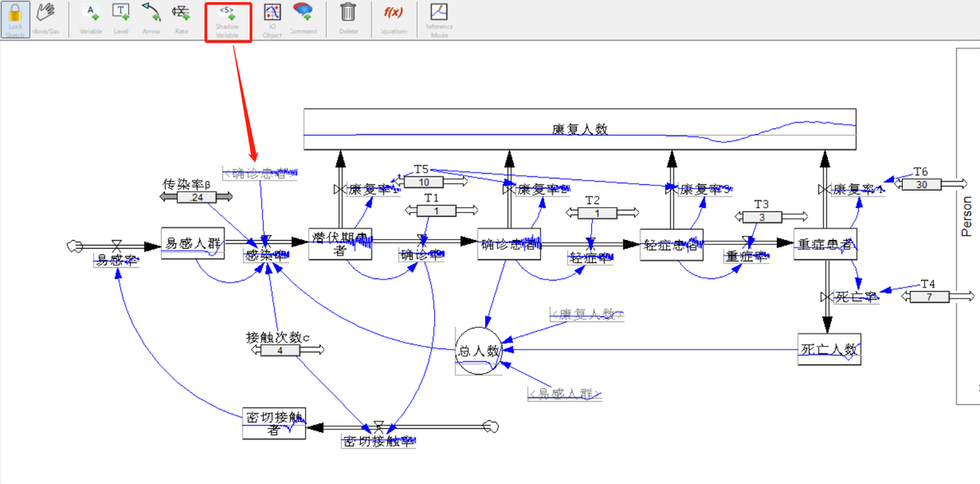This screenshot has height=484, width=980.
Task: Select the 总人数 circle variable
Action: pyautogui.click(x=478, y=350)
